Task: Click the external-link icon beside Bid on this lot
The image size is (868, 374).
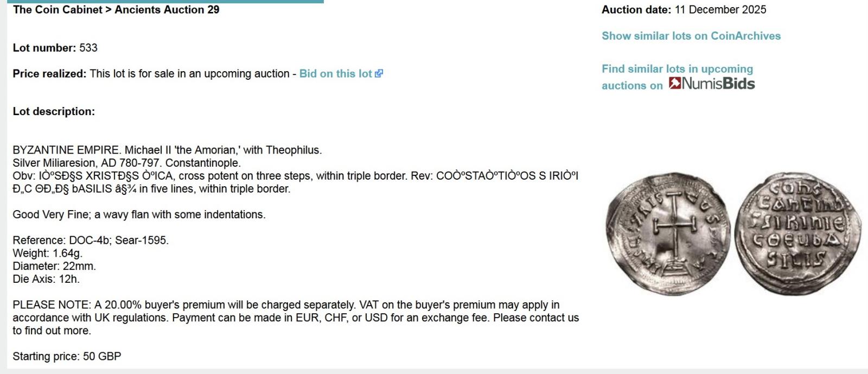Action: [379, 73]
